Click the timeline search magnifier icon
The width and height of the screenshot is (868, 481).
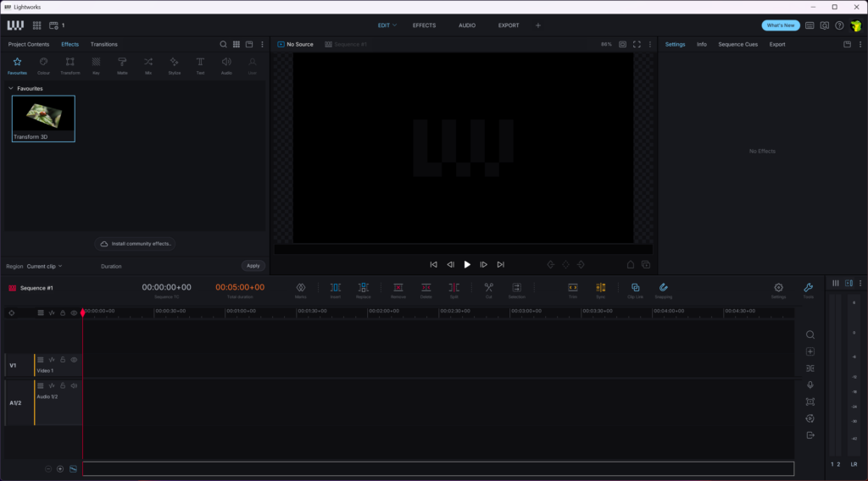click(x=810, y=335)
